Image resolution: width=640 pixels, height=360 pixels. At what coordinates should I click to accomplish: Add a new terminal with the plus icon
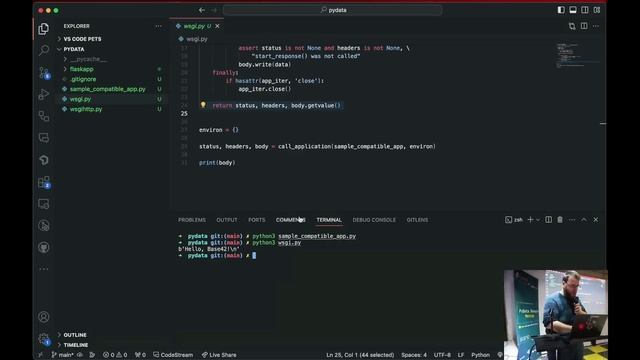[530, 220]
